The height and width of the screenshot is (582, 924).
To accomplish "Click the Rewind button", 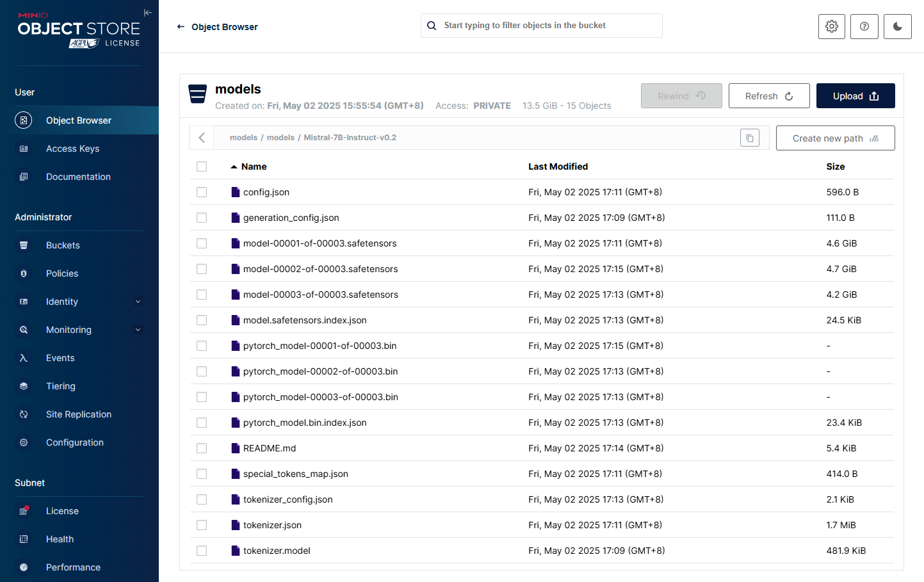I will coord(681,96).
